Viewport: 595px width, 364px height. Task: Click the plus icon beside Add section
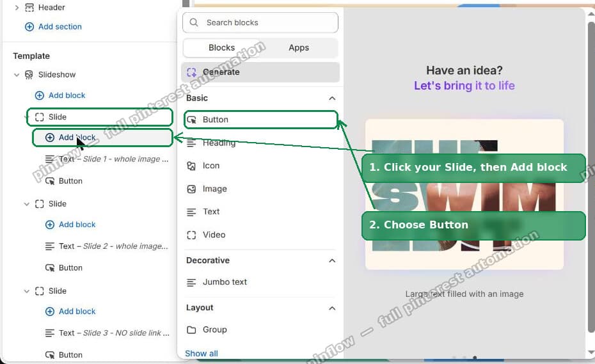point(29,27)
